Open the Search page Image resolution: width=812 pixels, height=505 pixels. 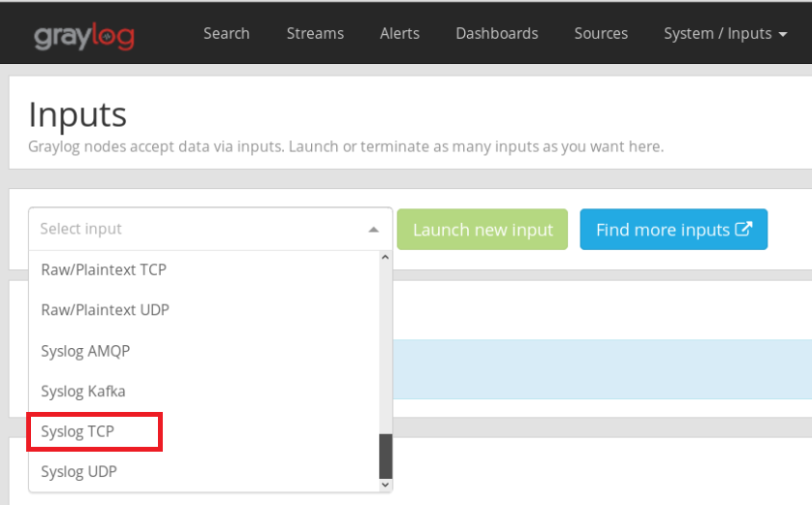click(x=227, y=33)
